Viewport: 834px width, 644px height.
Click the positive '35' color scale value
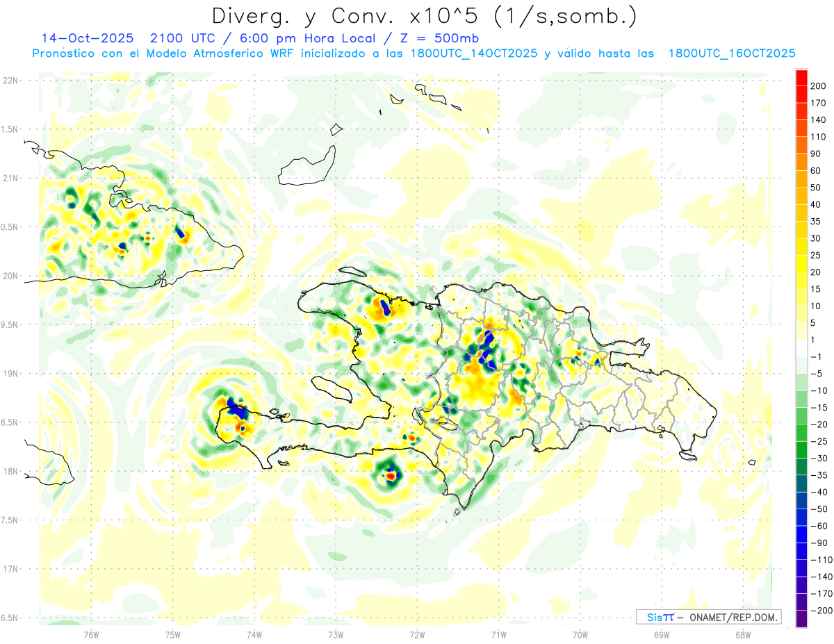coord(815,221)
